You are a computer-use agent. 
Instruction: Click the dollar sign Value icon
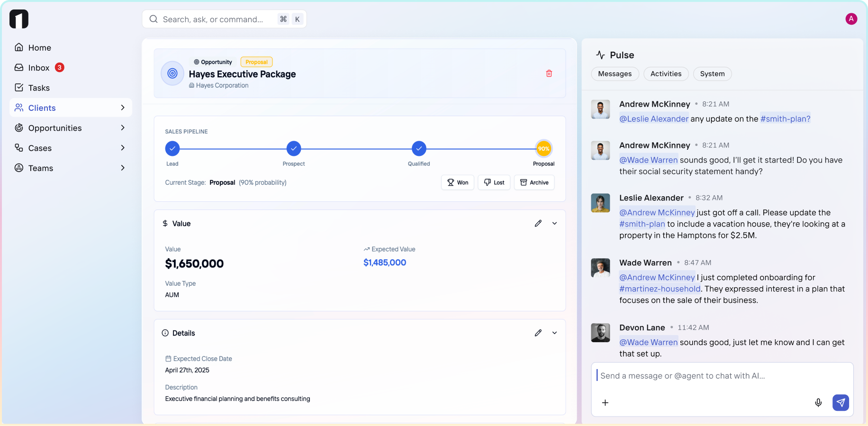(x=165, y=223)
